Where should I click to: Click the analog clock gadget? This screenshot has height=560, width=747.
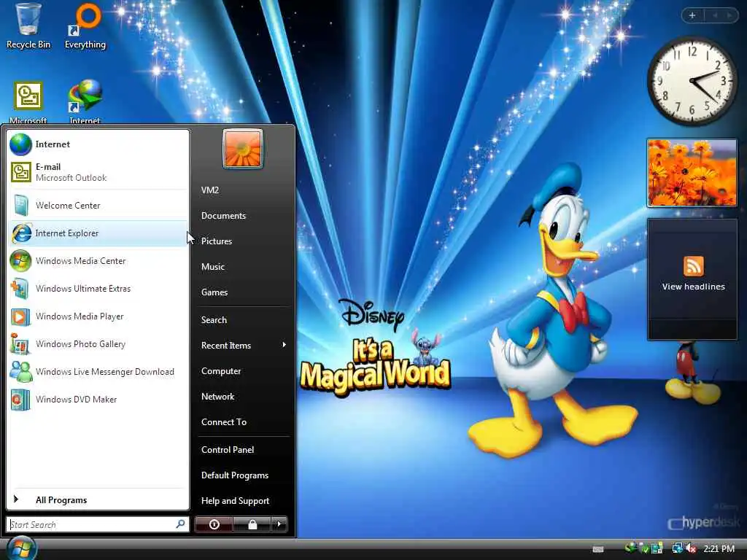(692, 81)
